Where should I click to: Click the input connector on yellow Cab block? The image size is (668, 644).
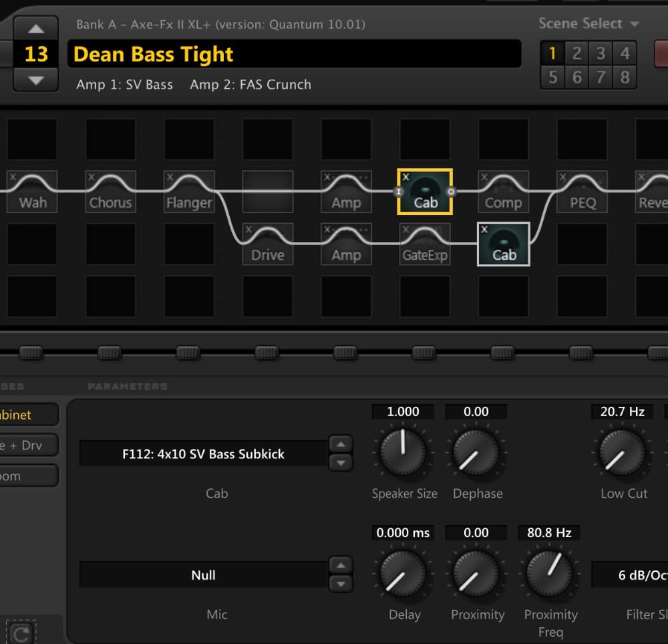click(x=399, y=192)
